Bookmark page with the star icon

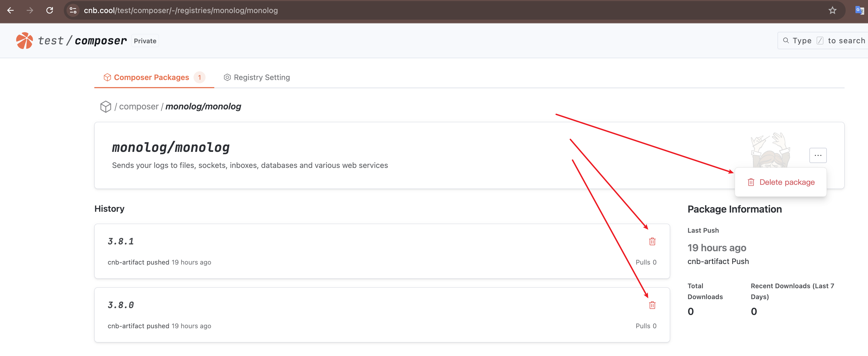(x=832, y=10)
